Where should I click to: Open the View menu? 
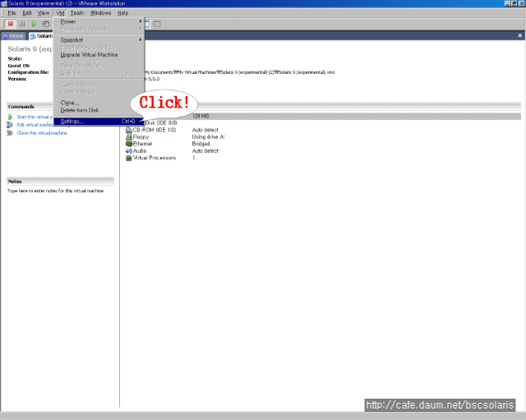click(44, 13)
